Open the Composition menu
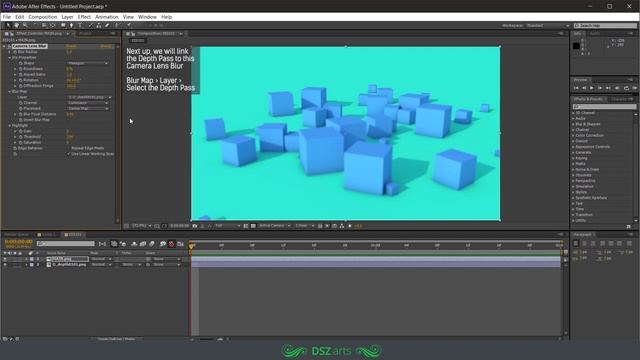640x360 pixels. pyautogui.click(x=42, y=17)
